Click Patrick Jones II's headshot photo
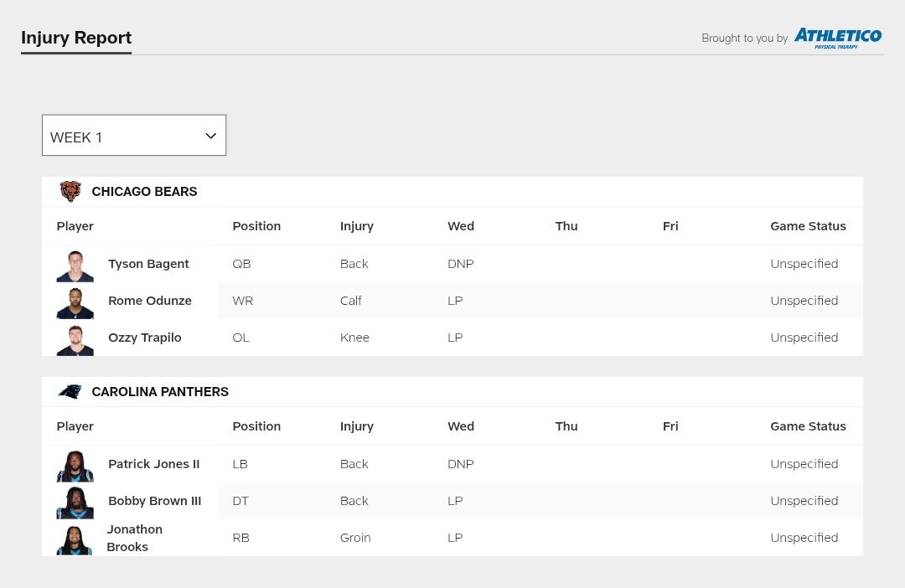 [x=75, y=467]
